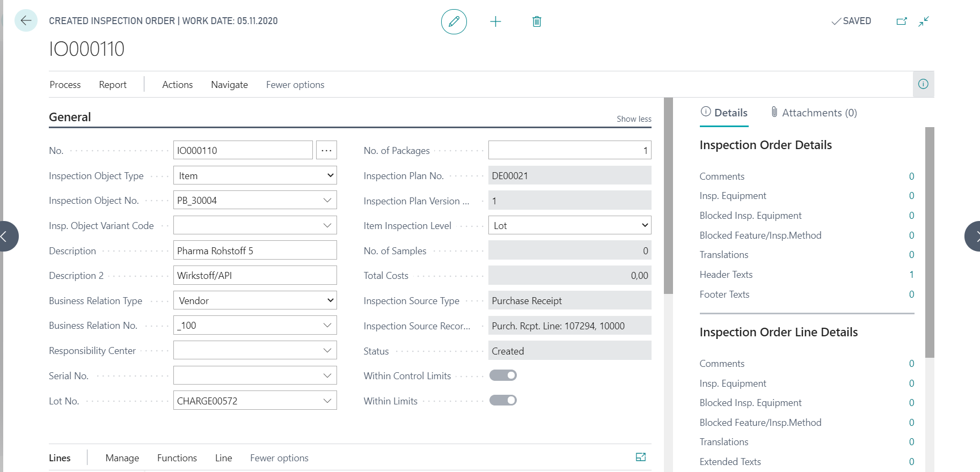Click the collapse page arrows icon

924,21
